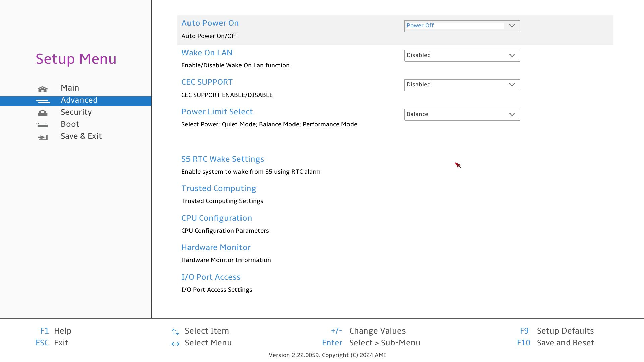Go to the Boot menu
Viewport: 644px width, 362px height.
pyautogui.click(x=70, y=124)
